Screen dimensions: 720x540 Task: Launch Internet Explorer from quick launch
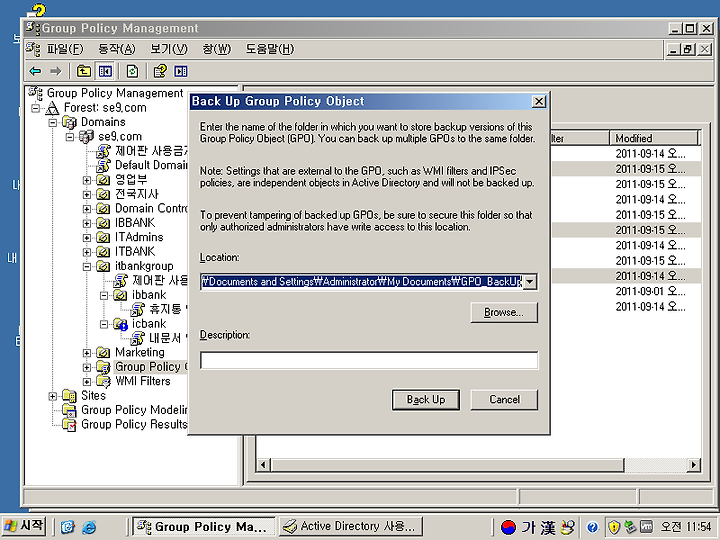(88, 527)
